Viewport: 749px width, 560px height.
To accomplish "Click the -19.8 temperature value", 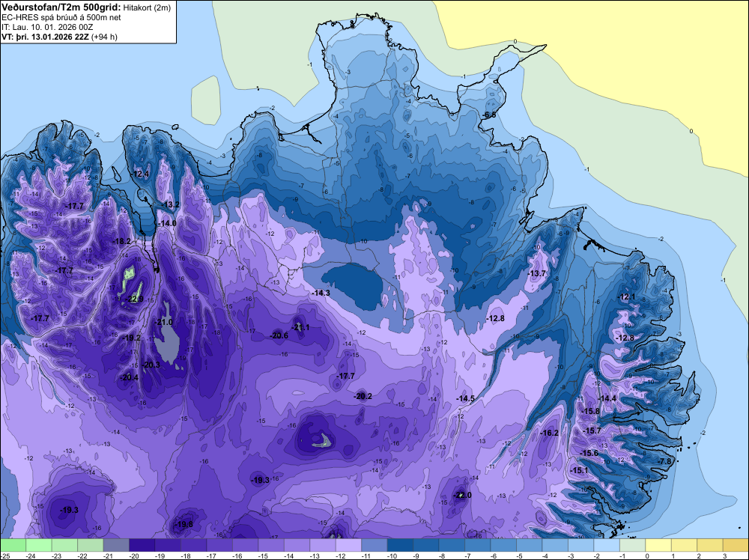I will [184, 524].
